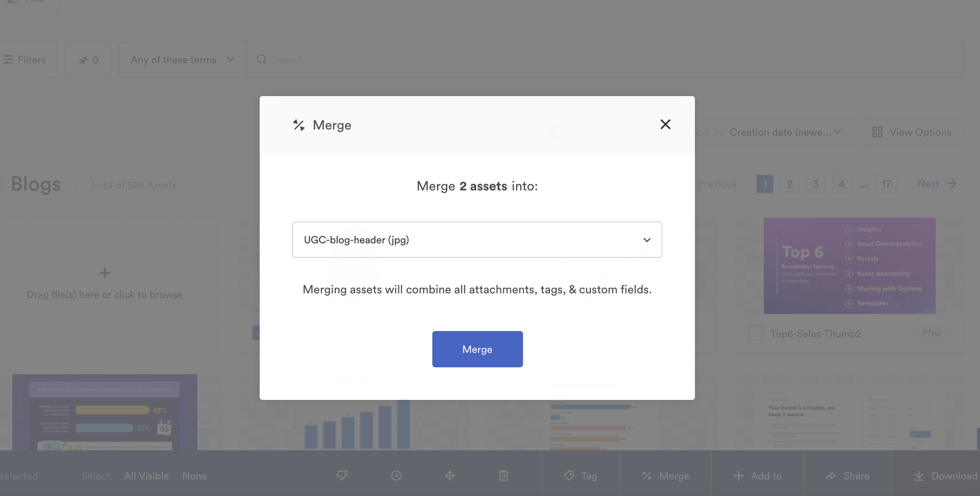Go to page 2
980x496 pixels.
(x=789, y=184)
